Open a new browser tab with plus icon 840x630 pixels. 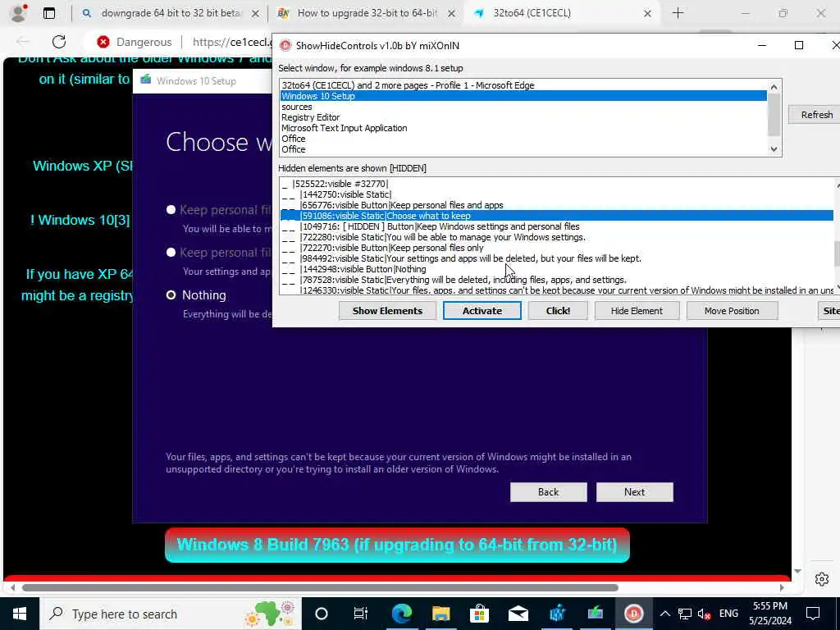(x=678, y=13)
